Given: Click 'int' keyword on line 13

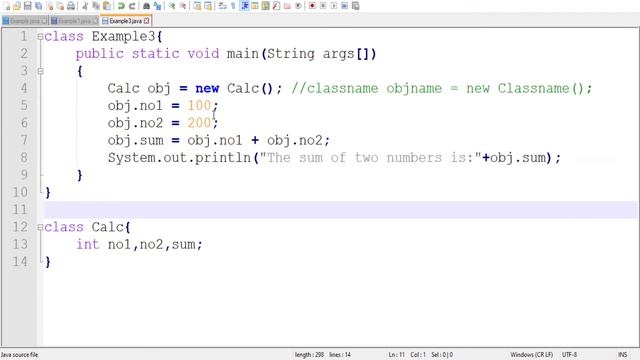Looking at the screenshot, I should pyautogui.click(x=87, y=244).
